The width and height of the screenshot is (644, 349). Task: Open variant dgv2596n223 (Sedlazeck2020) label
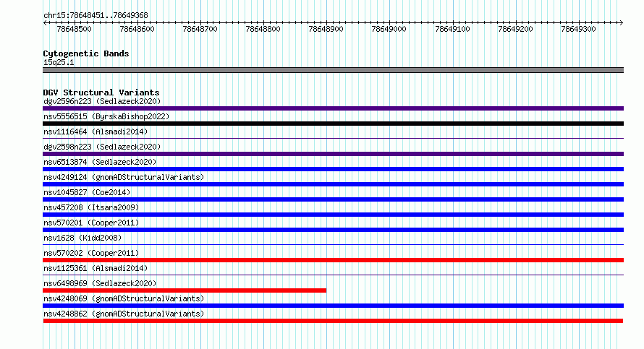[x=102, y=101]
